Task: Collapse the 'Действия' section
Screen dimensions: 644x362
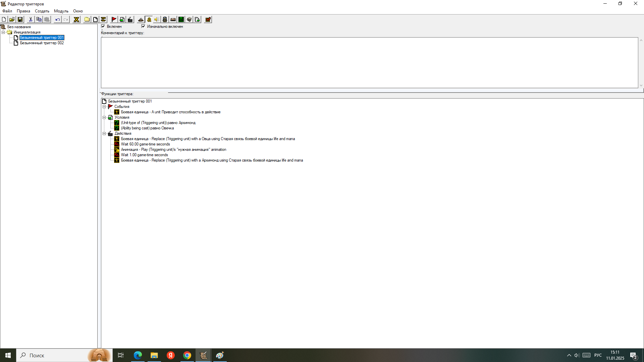Action: click(104, 133)
